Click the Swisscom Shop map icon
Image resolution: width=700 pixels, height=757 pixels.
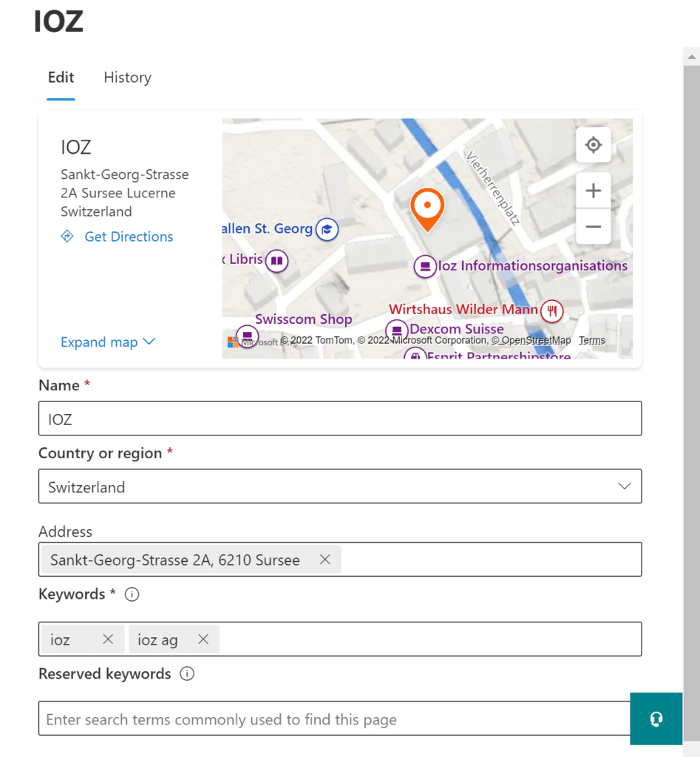247,336
